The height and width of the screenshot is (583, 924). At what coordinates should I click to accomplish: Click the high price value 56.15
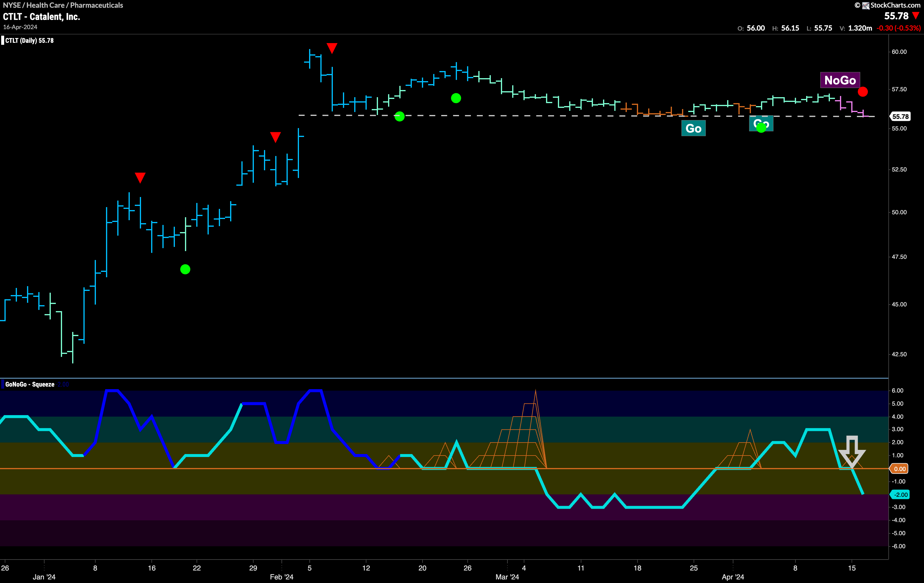pos(790,28)
